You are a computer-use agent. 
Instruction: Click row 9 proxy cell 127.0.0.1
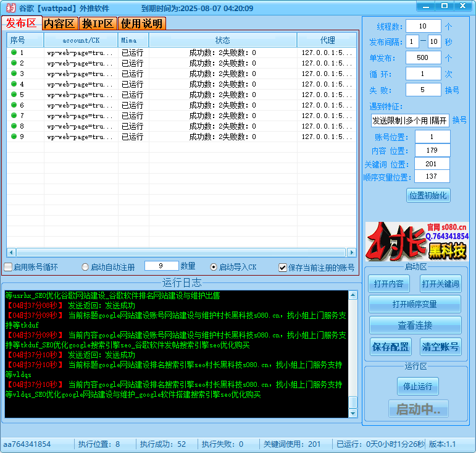point(327,137)
